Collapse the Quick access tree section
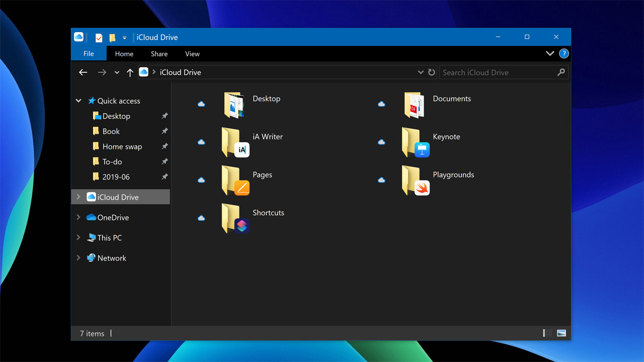 [x=78, y=101]
